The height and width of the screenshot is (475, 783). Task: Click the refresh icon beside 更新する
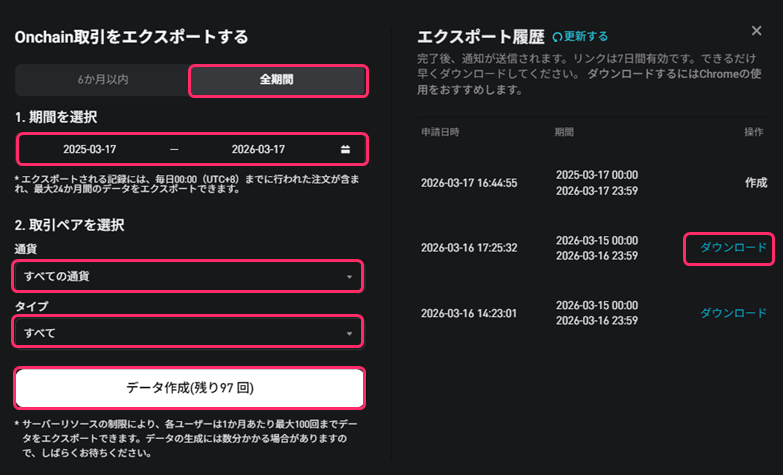tap(557, 37)
